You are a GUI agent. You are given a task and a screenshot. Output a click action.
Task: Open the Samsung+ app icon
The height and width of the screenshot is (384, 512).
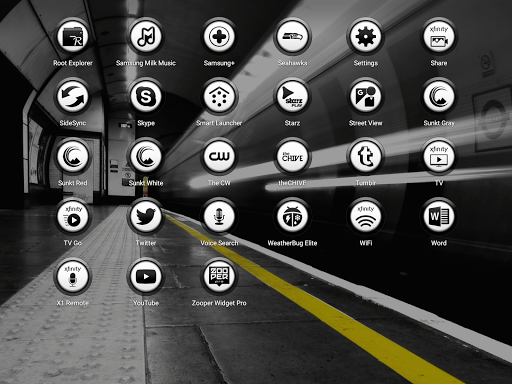pos(219,37)
